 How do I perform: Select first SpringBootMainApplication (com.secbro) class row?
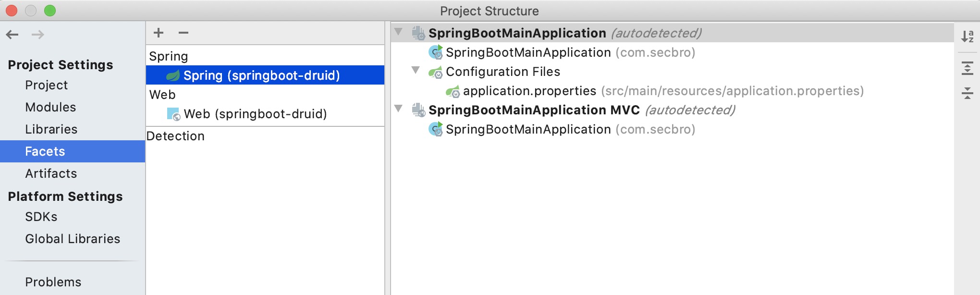pyautogui.click(x=672, y=52)
